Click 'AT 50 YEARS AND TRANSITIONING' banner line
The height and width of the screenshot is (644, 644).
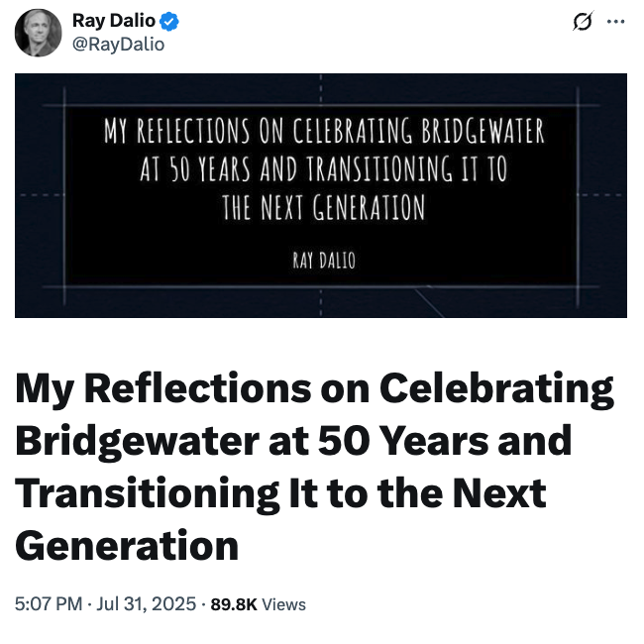(324, 169)
